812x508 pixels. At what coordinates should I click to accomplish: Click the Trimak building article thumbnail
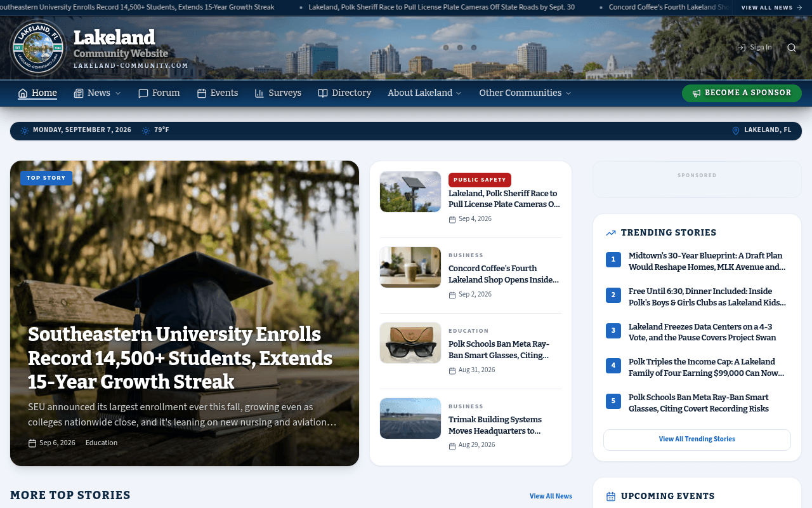(410, 418)
